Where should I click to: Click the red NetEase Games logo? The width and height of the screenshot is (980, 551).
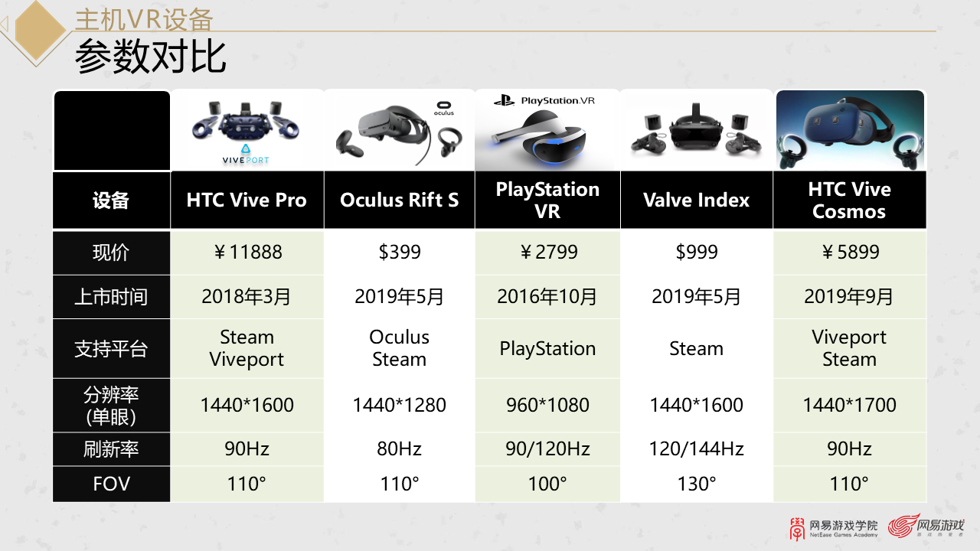926,526
